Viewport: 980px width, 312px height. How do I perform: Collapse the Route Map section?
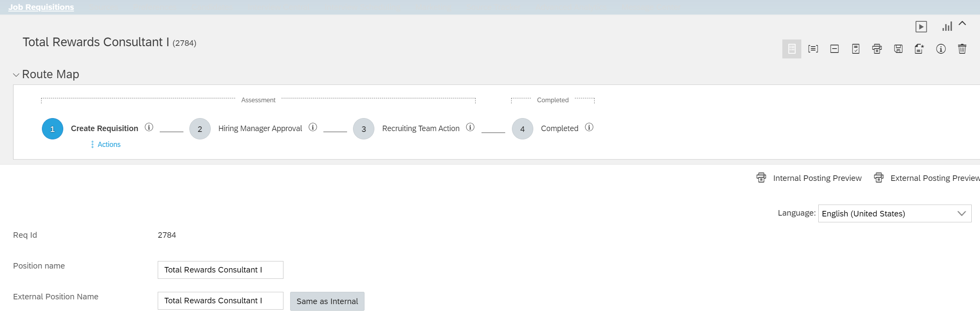[x=16, y=75]
